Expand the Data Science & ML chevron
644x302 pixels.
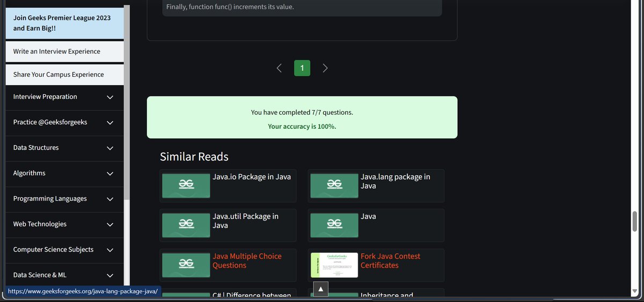pos(110,275)
